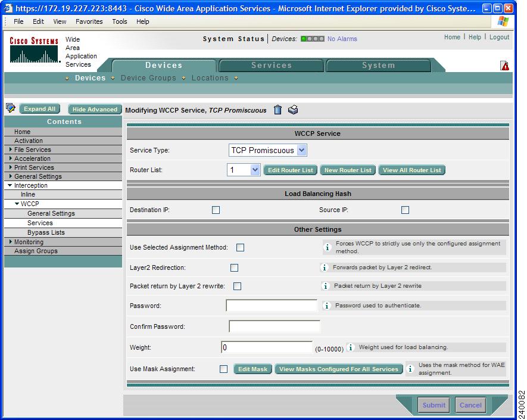Expand General Settings top-level node

[11, 176]
